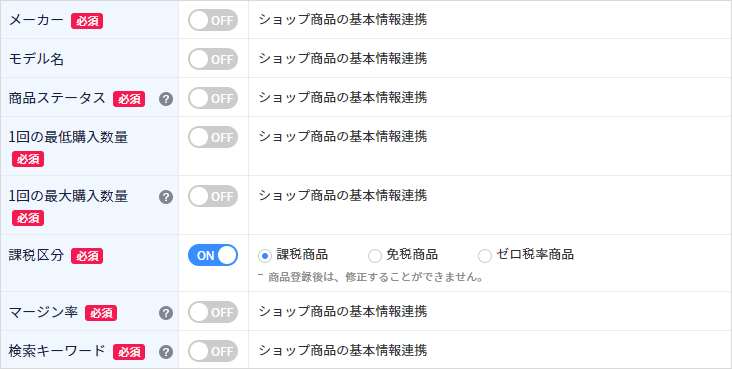This screenshot has width=732, height=369.
Task: Toggle the 1回の最低購入数量 switch on
Action: (213, 137)
